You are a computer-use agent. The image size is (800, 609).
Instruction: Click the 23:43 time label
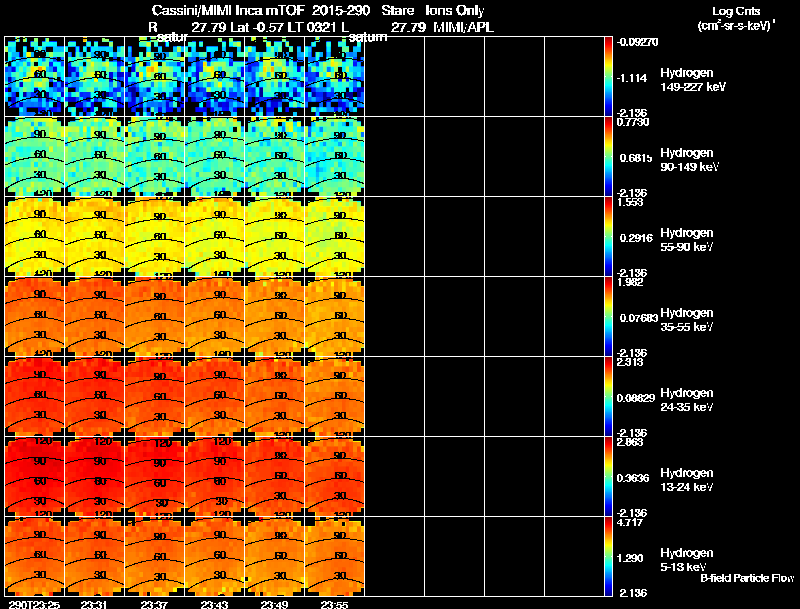214,604
